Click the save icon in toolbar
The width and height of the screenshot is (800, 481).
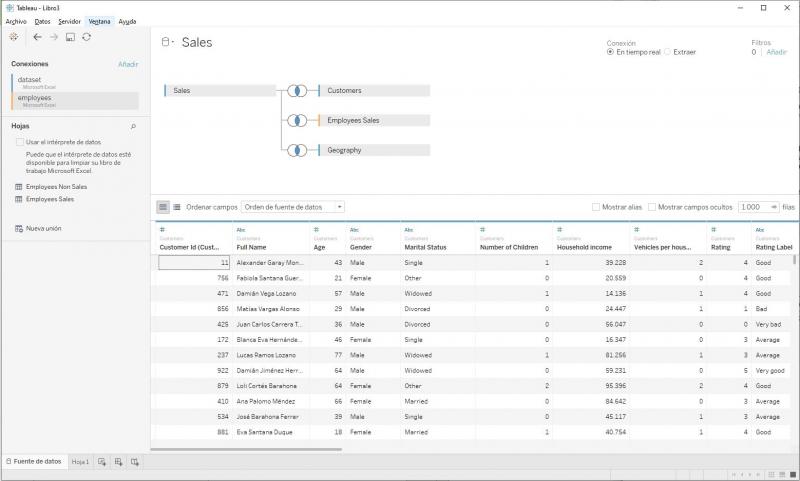(x=70, y=37)
